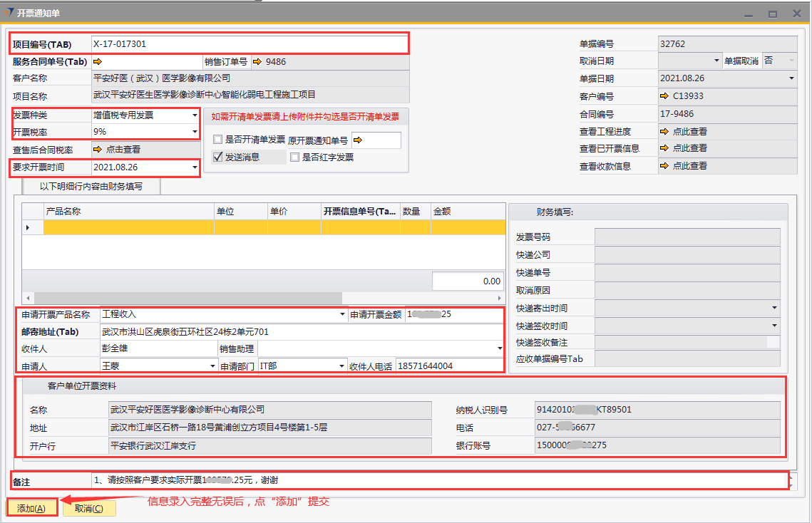This screenshot has width=812, height=523.
Task: Click the 产品名称 column header
Action: click(x=128, y=211)
